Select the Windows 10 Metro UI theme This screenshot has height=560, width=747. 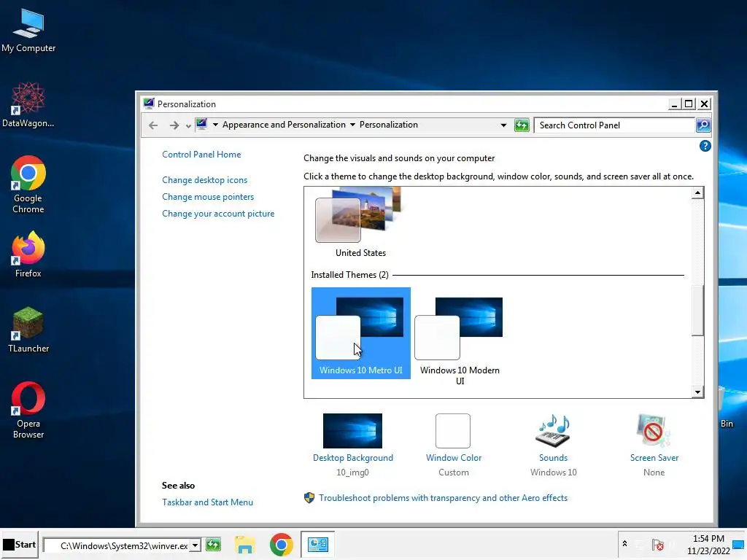click(360, 332)
